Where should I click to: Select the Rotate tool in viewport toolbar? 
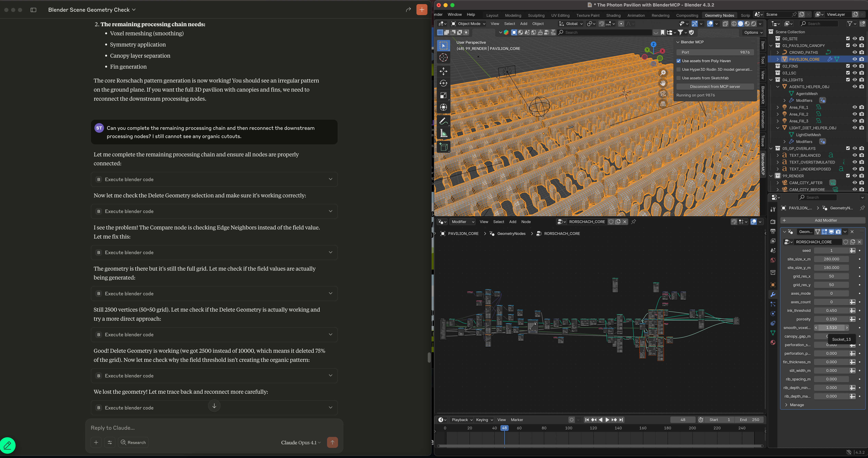click(x=444, y=83)
